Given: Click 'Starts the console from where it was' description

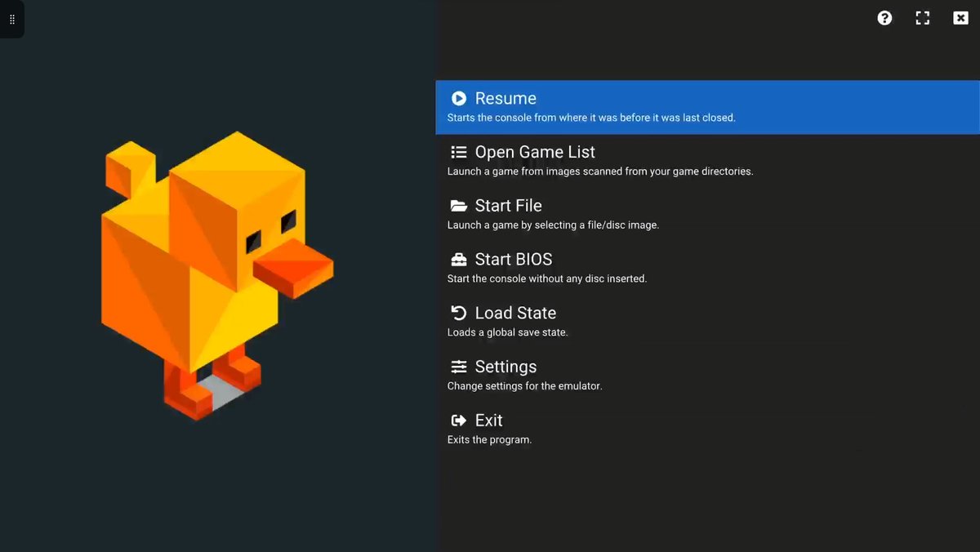Looking at the screenshot, I should (x=591, y=118).
